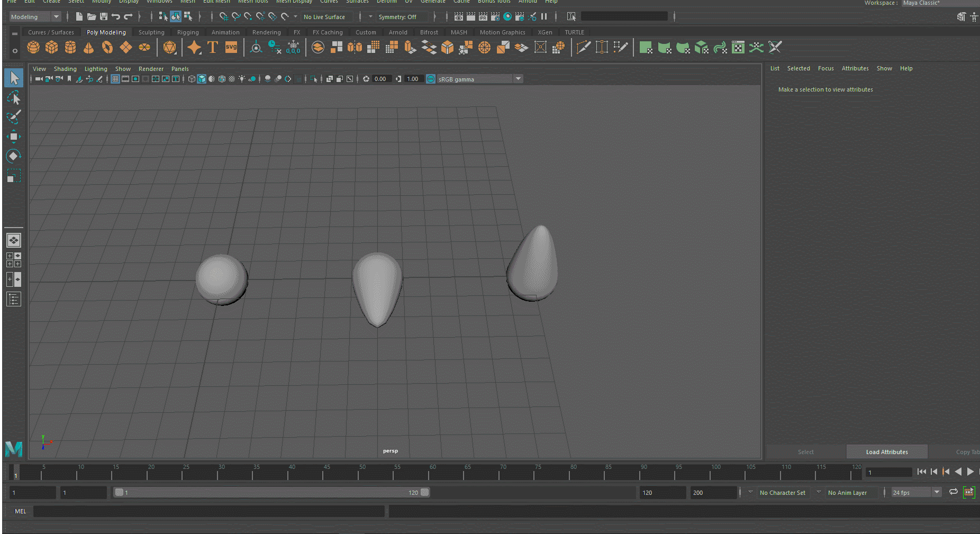This screenshot has width=980, height=534.
Task: Switch to the Sculpting shelf tab
Action: pos(151,32)
